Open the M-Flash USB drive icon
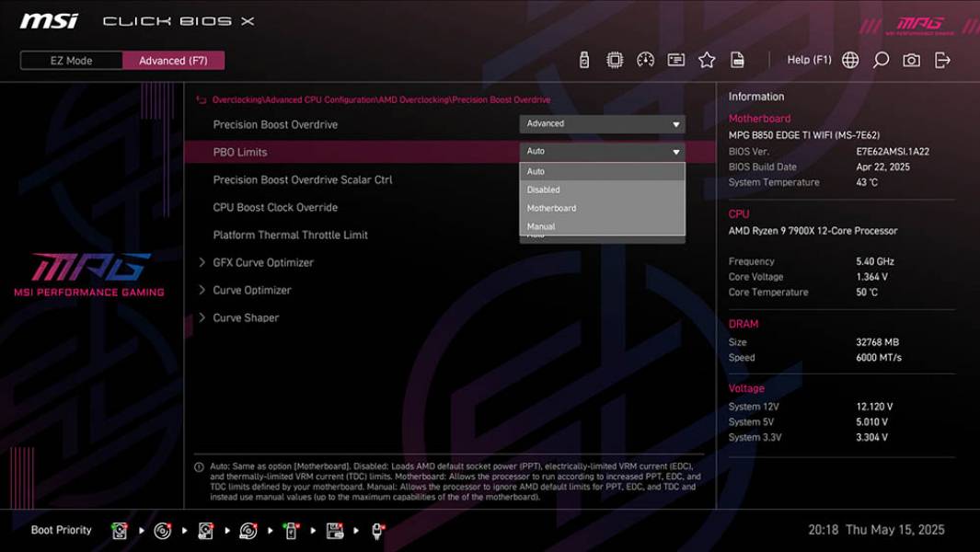This screenshot has height=552, width=980. (583, 60)
